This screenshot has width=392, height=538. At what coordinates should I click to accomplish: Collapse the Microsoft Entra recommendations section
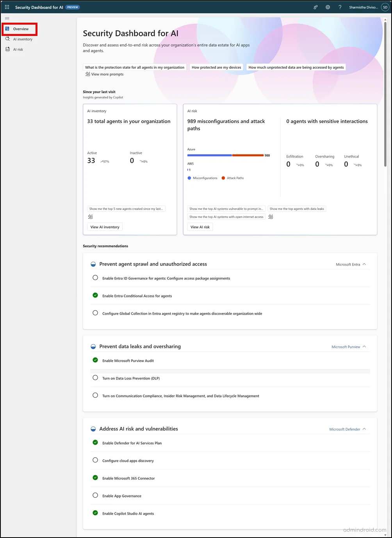(364, 264)
